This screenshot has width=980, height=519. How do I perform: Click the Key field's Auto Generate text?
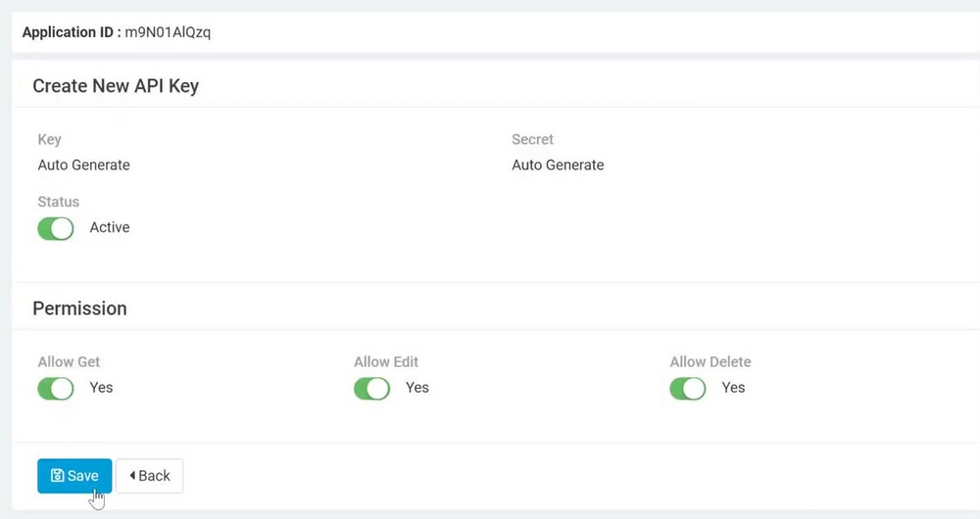[x=83, y=165]
